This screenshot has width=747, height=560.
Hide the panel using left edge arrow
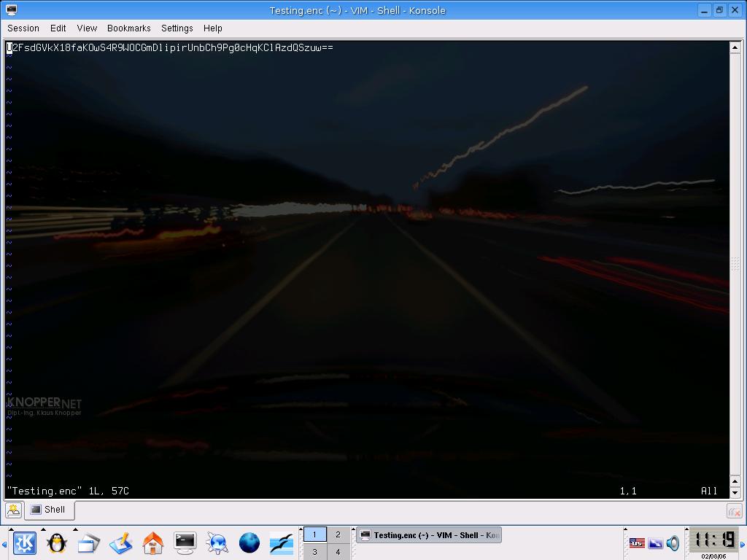[4, 544]
